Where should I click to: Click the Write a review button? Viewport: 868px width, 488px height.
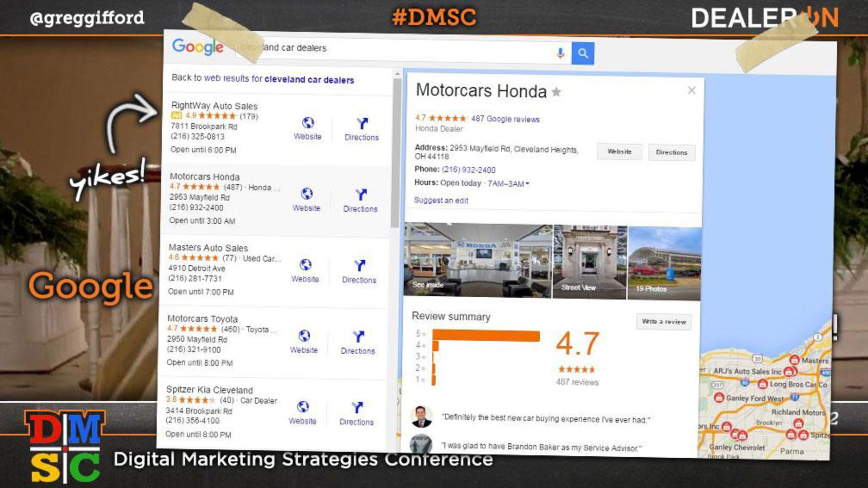click(x=663, y=322)
